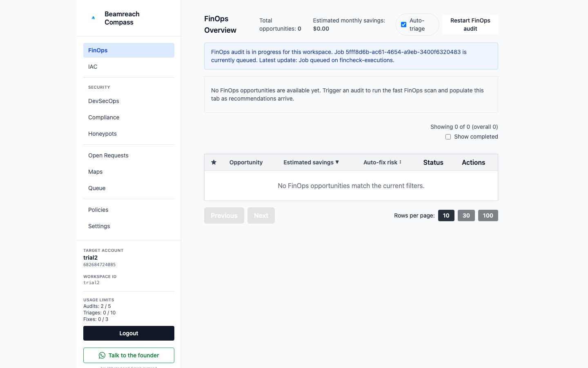Viewport: 588px width, 368px height.
Task: Click the Logout button
Action: pyautogui.click(x=129, y=333)
